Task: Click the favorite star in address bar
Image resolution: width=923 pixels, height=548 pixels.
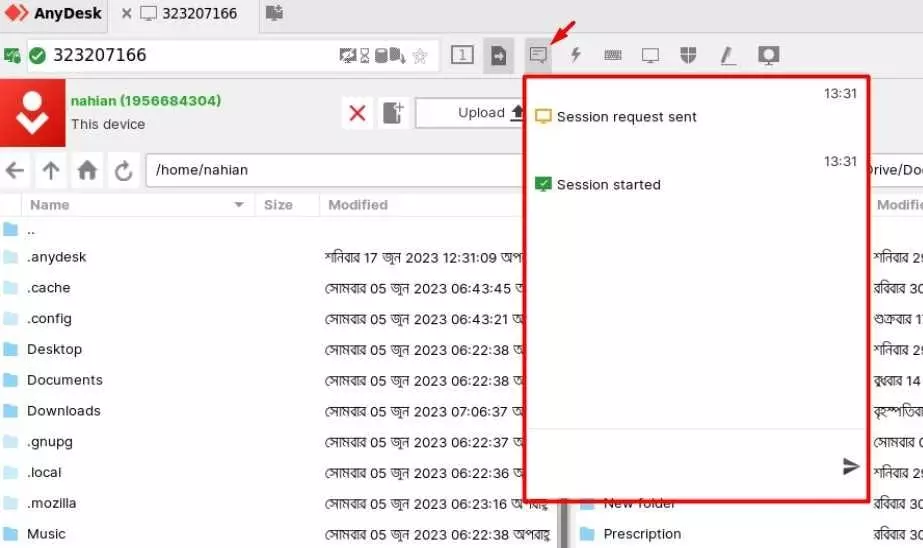Action: pyautogui.click(x=420, y=56)
